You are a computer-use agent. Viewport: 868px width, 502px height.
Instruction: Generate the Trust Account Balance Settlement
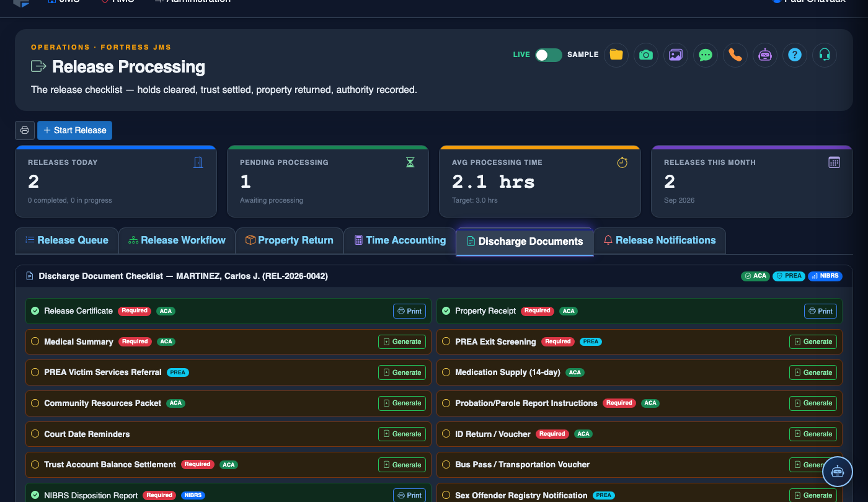(x=402, y=465)
